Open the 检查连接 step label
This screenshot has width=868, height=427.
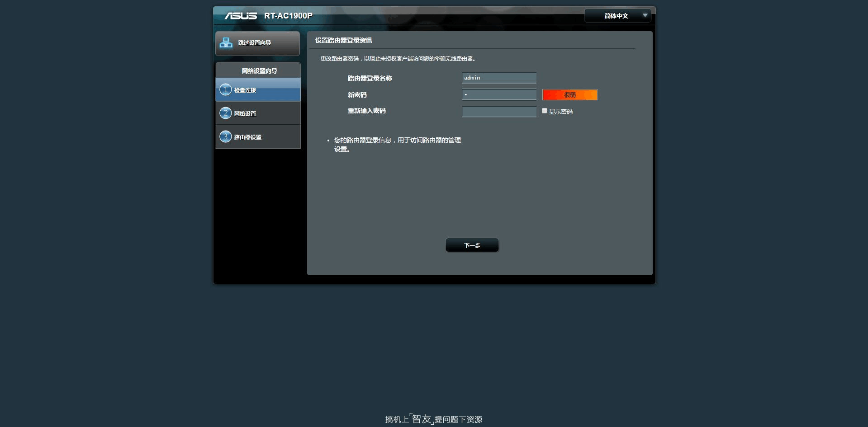[245, 90]
